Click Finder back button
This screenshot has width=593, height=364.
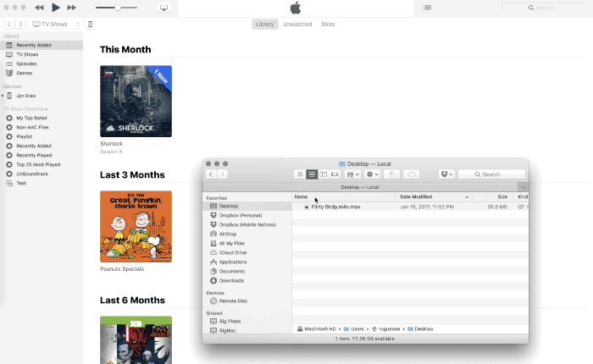pos(212,174)
